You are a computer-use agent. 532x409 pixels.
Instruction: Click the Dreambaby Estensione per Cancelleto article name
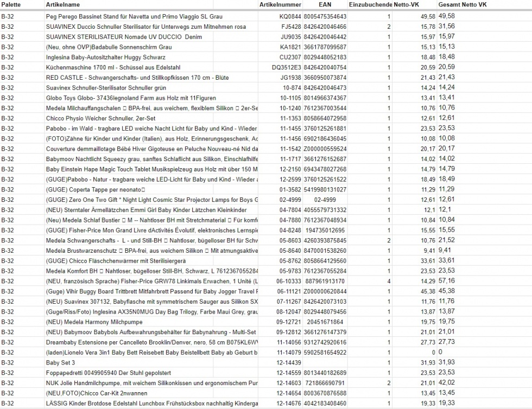coord(152,342)
